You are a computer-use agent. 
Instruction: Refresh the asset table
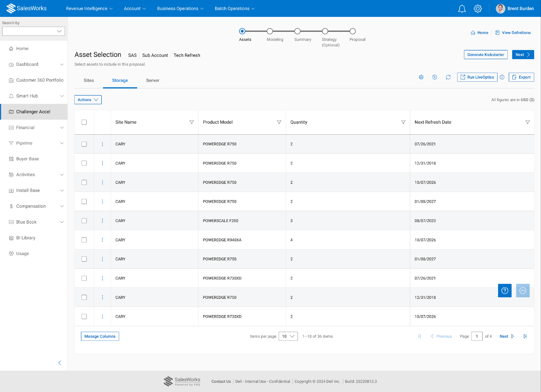pos(448,77)
